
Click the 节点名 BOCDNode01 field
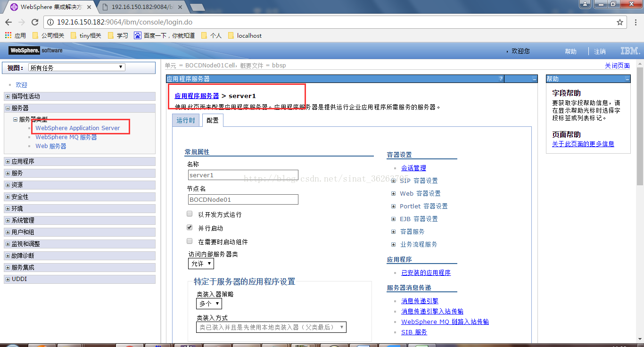pos(243,199)
